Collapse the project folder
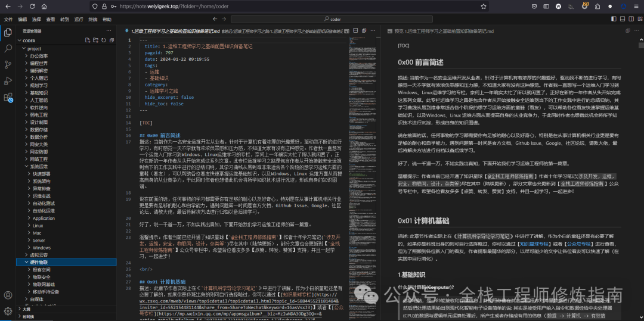Screen dimensions: 644x321 23,48
